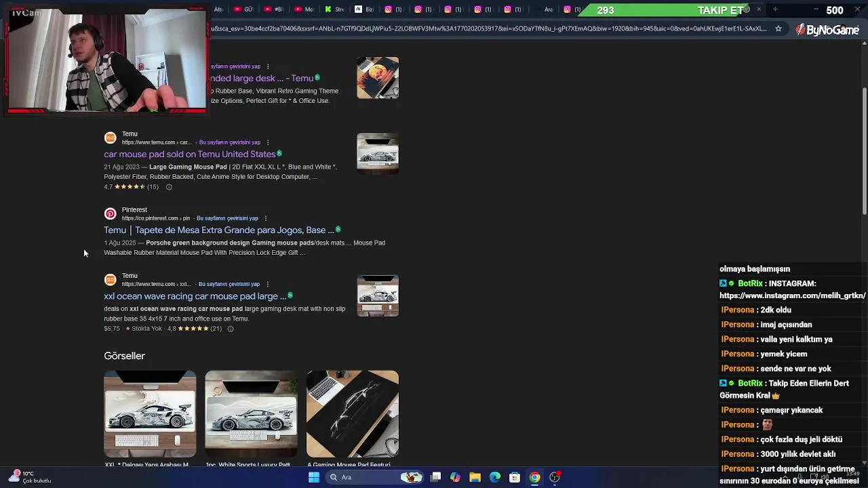Image resolution: width=868 pixels, height=488 pixels.
Task: Click the '$6,75' price text
Action: (112, 329)
